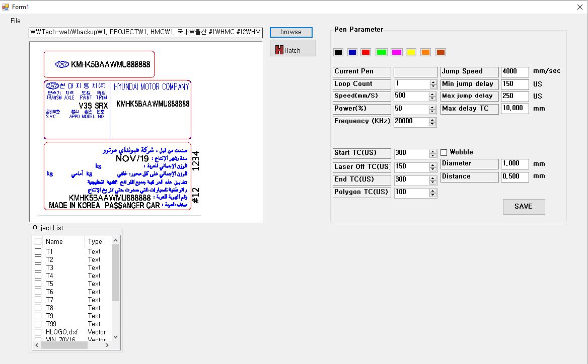Screen dimensions: 588x364
Task: Enable the Wobble checkbox
Action: [444, 152]
